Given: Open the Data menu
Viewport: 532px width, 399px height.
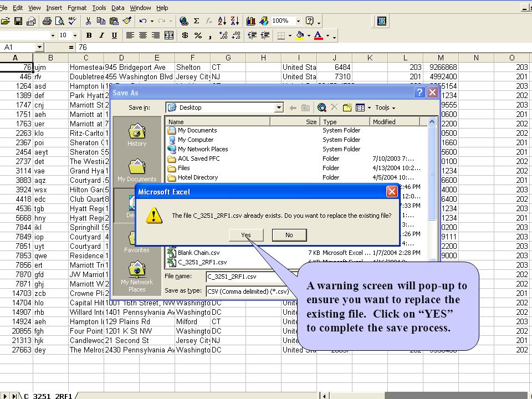Looking at the screenshot, I should tap(117, 7).
